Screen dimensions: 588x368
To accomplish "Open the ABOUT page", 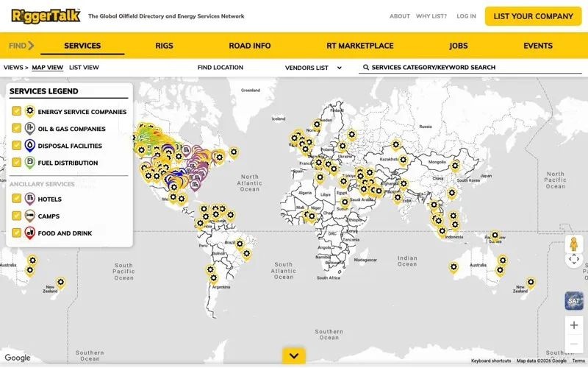I will click(399, 16).
